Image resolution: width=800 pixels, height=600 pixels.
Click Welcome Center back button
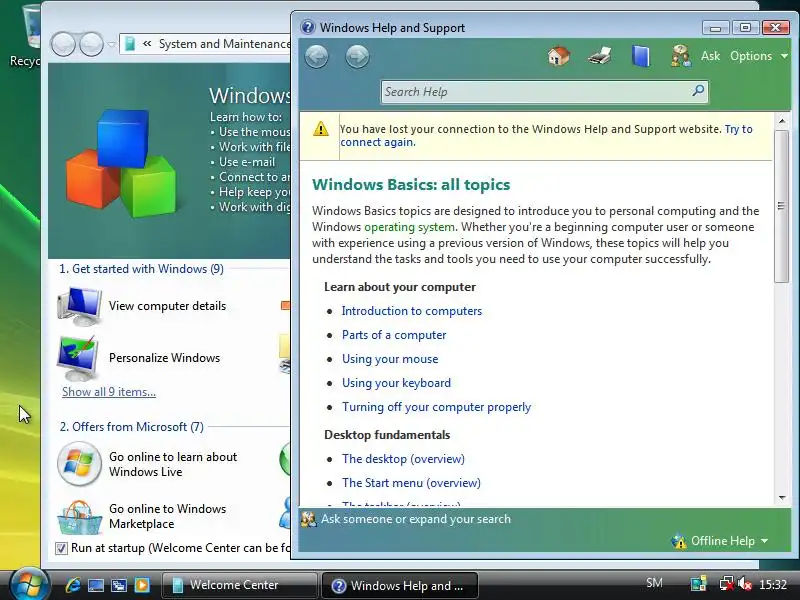(63, 44)
